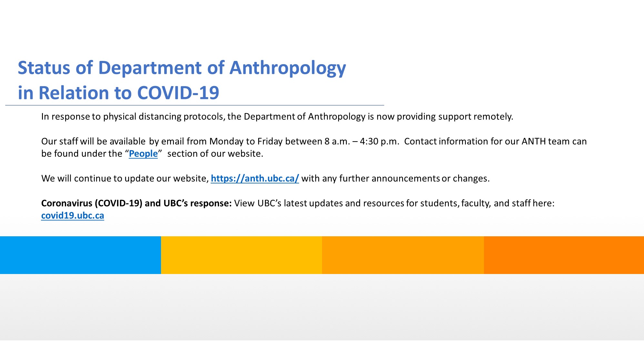
Task: Click the staff availability hours sentence
Action: click(x=220, y=142)
